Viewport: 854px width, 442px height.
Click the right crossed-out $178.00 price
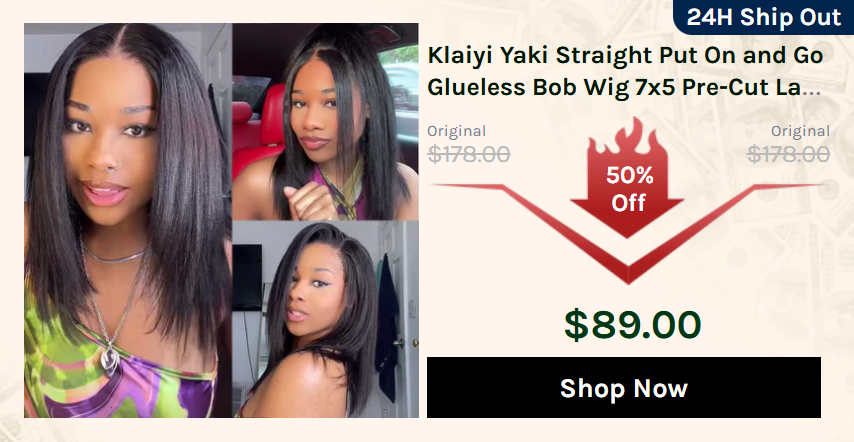(x=788, y=154)
